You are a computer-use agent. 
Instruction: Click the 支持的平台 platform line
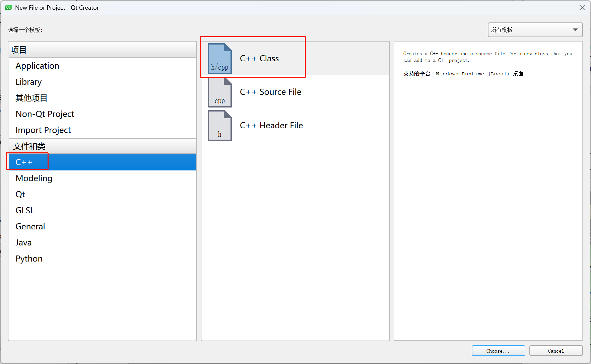point(463,74)
